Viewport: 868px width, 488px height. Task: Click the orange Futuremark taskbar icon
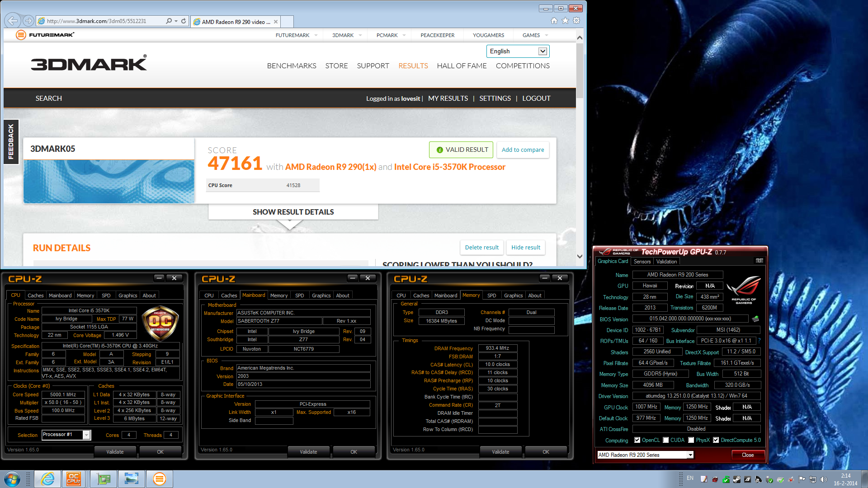tap(160, 479)
